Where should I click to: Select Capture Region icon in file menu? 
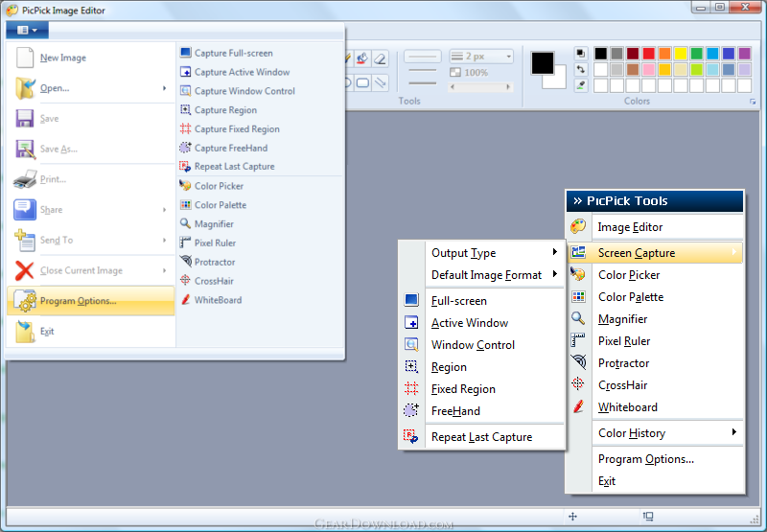pos(185,109)
